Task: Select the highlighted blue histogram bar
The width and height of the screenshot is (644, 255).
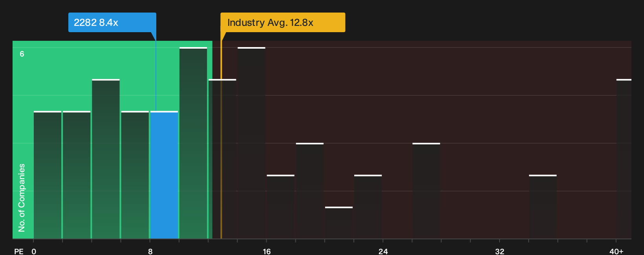Action: [x=164, y=175]
